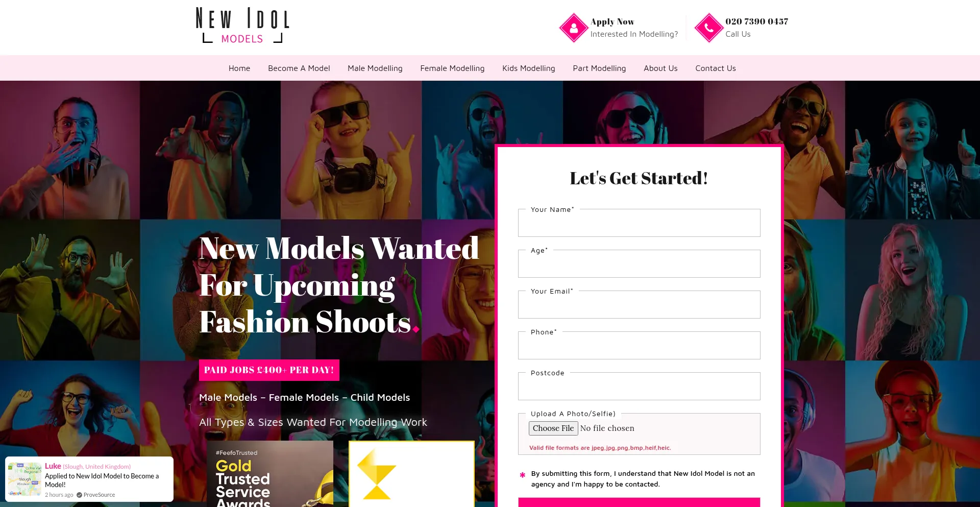Click the New Idol Models logo

point(242,25)
